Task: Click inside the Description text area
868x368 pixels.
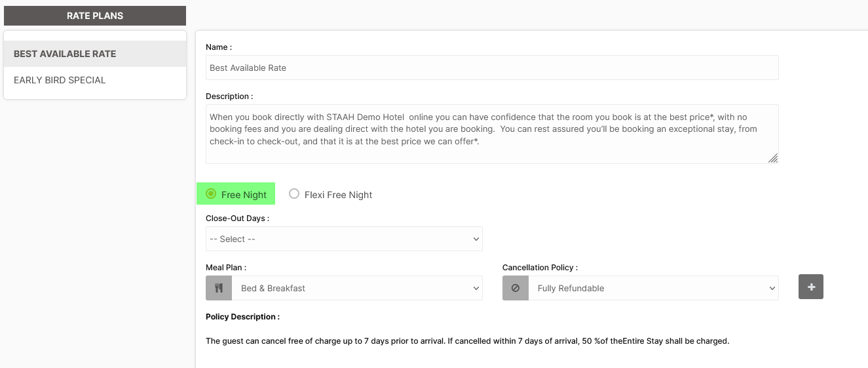Action: pyautogui.click(x=492, y=134)
